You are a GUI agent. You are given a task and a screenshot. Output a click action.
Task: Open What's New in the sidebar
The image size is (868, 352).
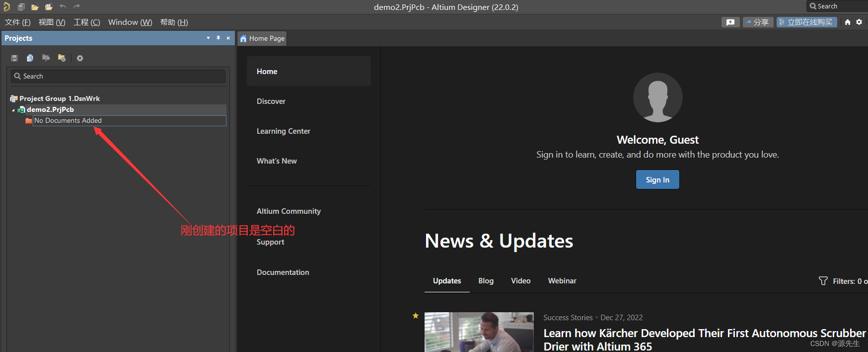[x=277, y=161]
